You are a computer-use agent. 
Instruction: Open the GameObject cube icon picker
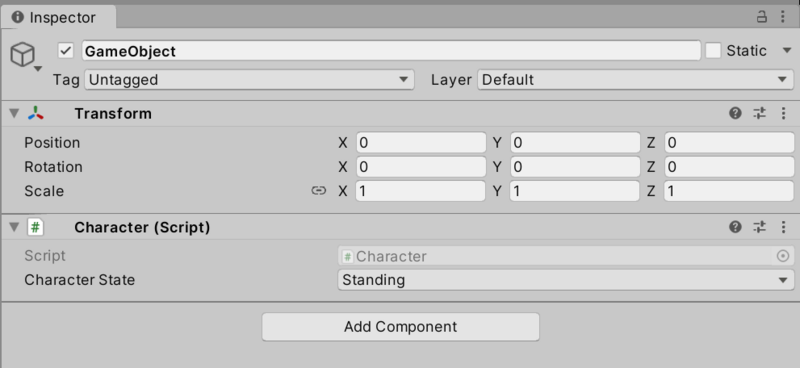[x=23, y=55]
